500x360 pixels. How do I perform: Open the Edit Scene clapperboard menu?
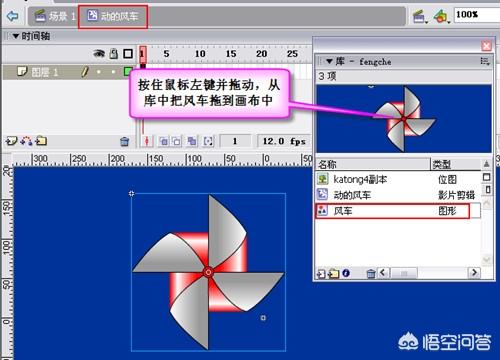click(x=420, y=16)
